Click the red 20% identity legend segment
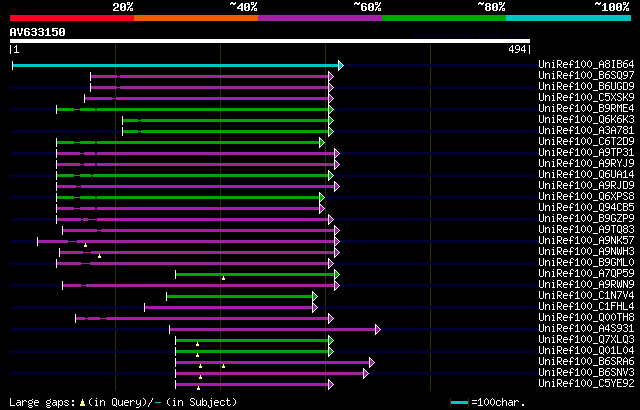 [x=72, y=18]
